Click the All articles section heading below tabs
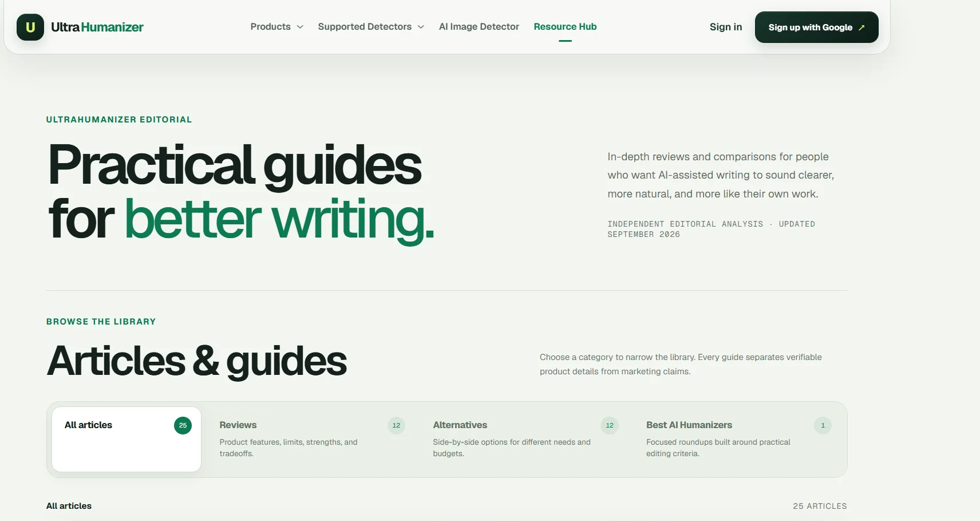Screen dimensions: 980x522 pos(69,506)
